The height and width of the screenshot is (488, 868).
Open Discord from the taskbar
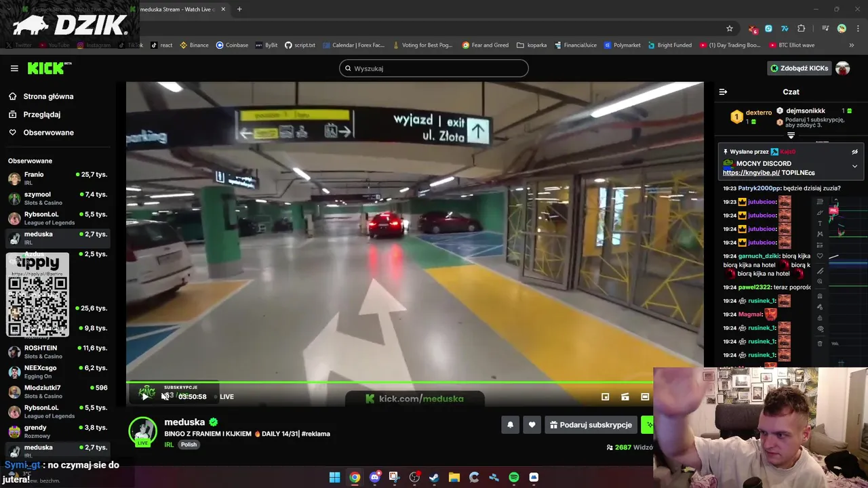(x=374, y=477)
